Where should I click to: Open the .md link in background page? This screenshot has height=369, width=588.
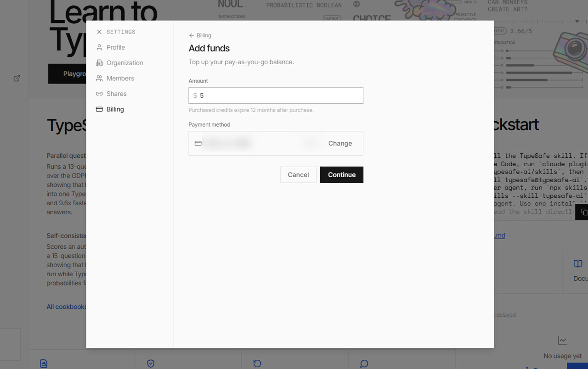pyautogui.click(x=500, y=235)
